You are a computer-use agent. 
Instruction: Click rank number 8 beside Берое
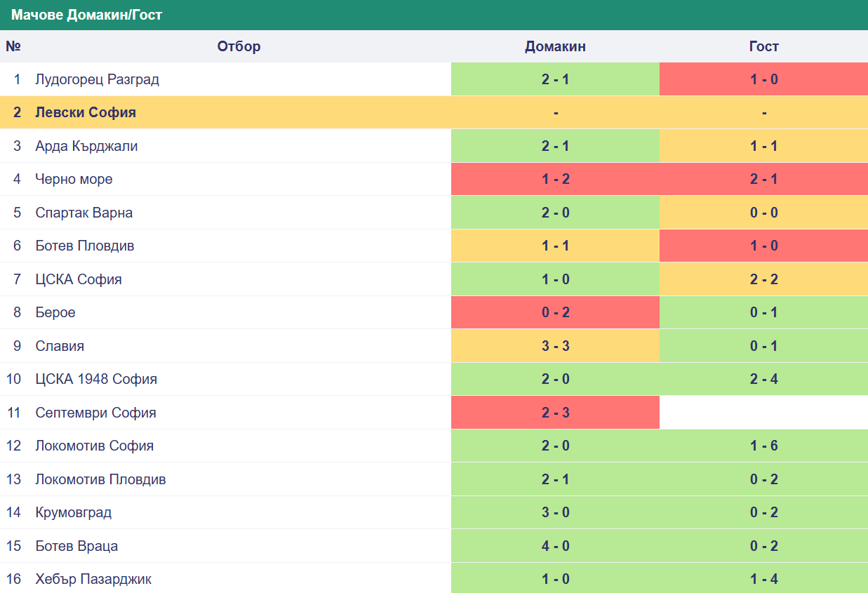pyautogui.click(x=17, y=312)
